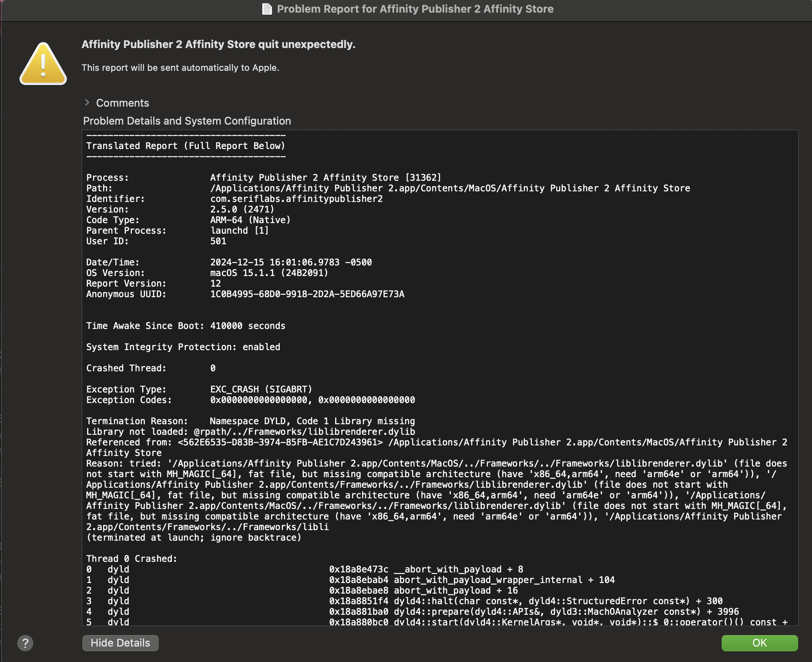Click 'Time Awake Since Boot: 410000 seconds'
The width and height of the screenshot is (812, 662).
tap(186, 326)
